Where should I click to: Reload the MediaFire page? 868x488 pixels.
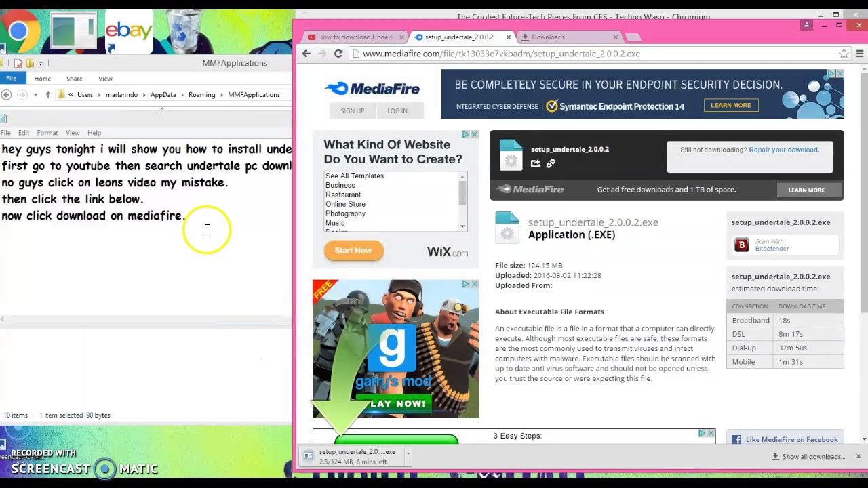point(338,54)
